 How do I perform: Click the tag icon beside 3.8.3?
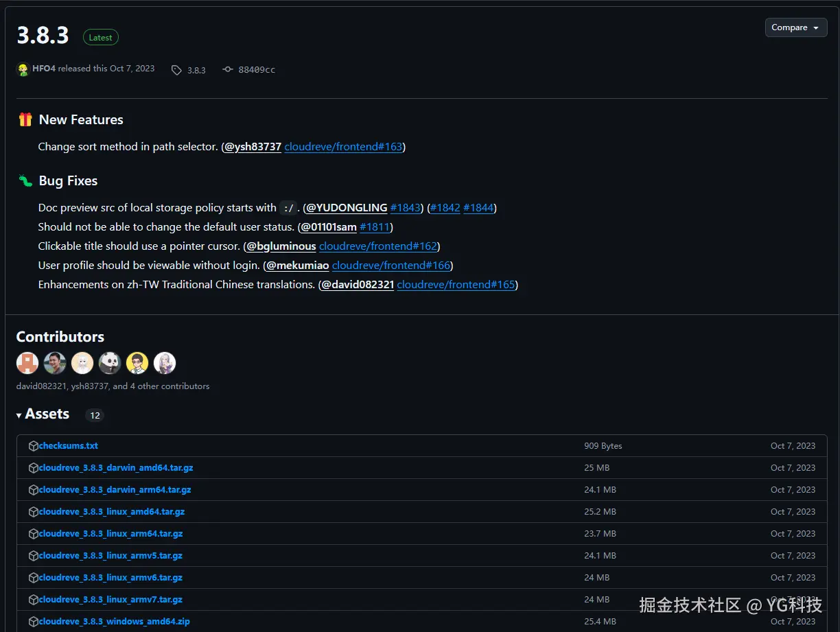point(176,70)
